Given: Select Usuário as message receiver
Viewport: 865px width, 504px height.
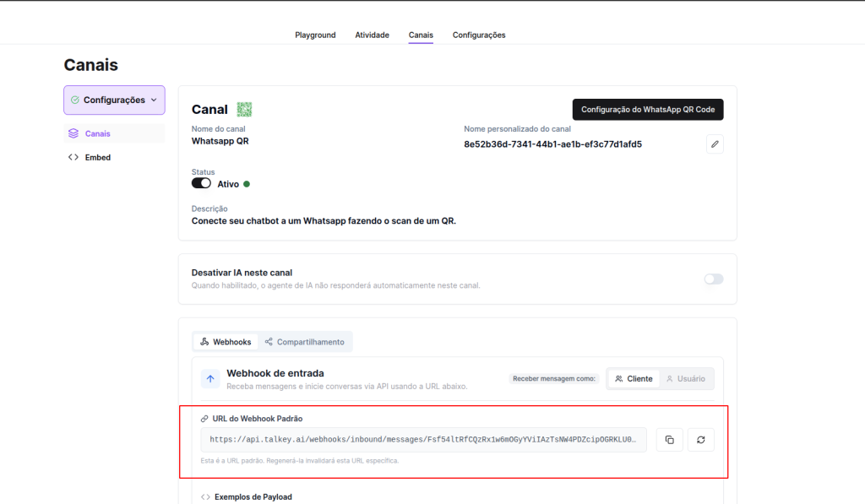Looking at the screenshot, I should pyautogui.click(x=685, y=379).
